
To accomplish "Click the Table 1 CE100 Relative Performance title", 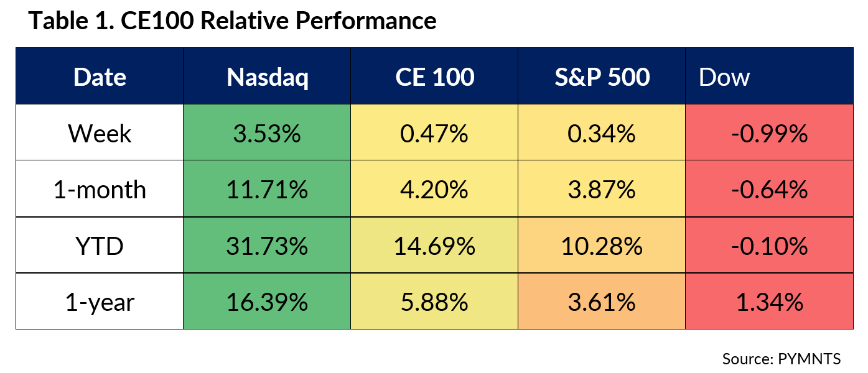I will [x=233, y=21].
